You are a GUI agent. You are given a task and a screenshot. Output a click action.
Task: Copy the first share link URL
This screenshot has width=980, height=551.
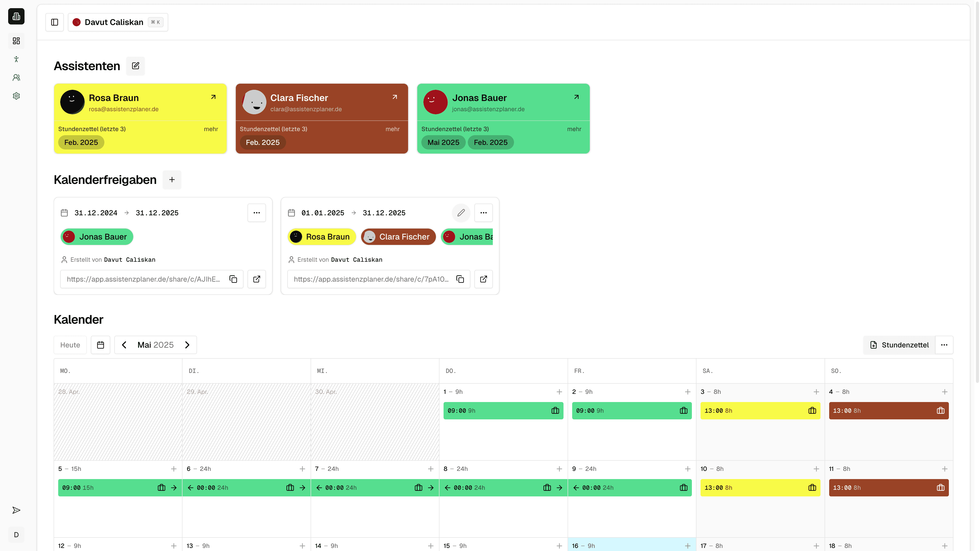(x=233, y=279)
